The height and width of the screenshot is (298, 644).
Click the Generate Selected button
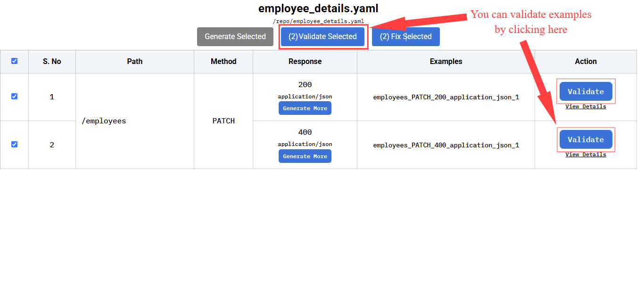click(x=235, y=37)
